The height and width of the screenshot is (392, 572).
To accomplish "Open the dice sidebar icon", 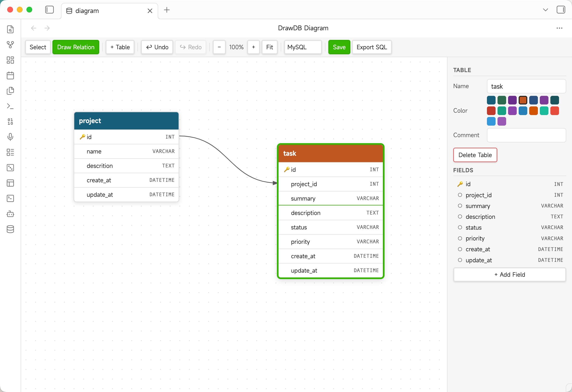I will [x=10, y=168].
